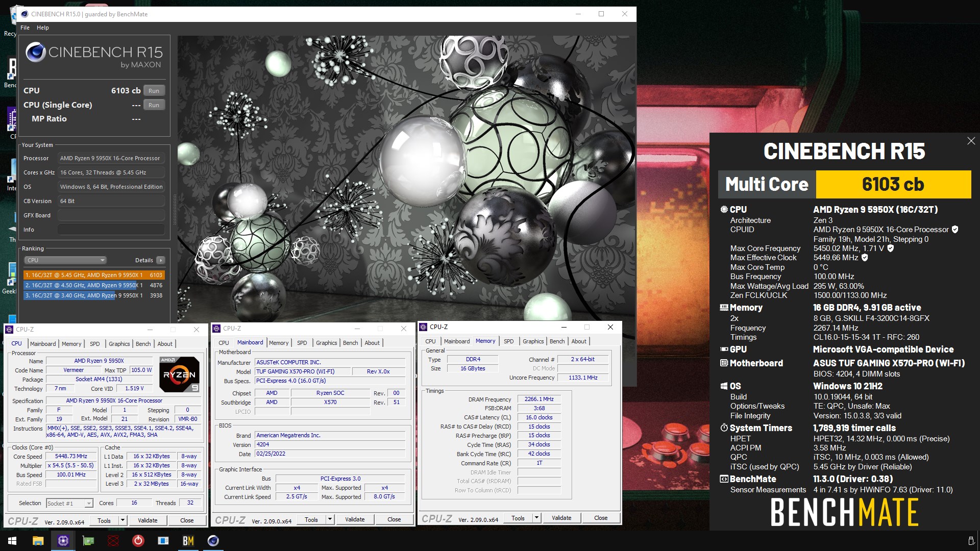
Task: Open the Windows Start menu
Action: coord(12,541)
